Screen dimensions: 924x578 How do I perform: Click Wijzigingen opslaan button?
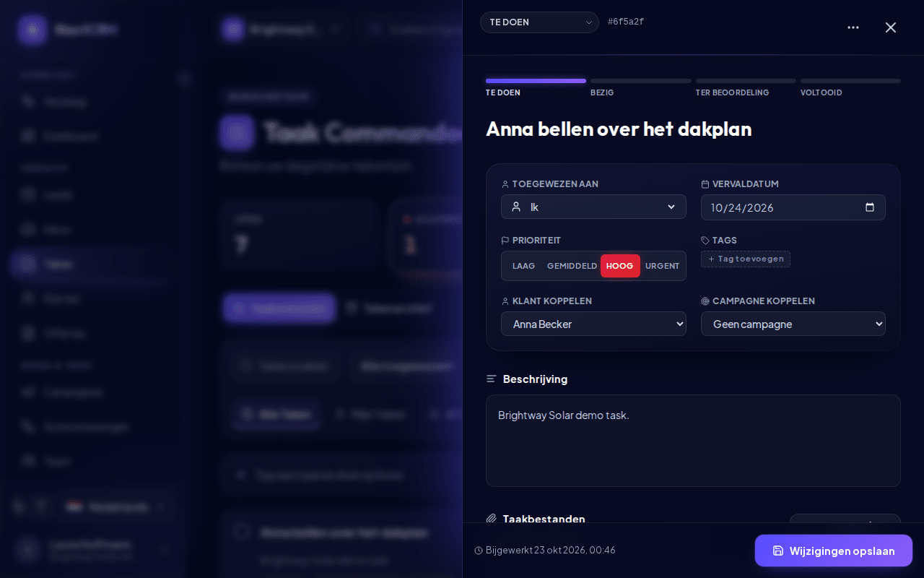(x=834, y=551)
